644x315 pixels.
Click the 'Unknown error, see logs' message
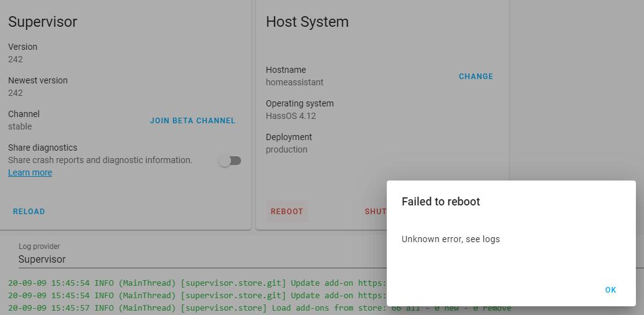[x=450, y=239]
